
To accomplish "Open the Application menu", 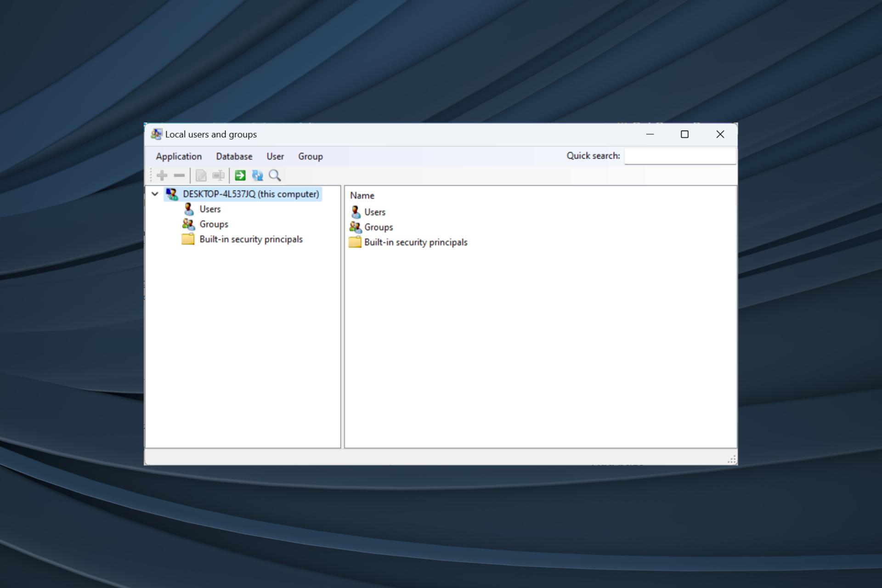I will point(179,156).
